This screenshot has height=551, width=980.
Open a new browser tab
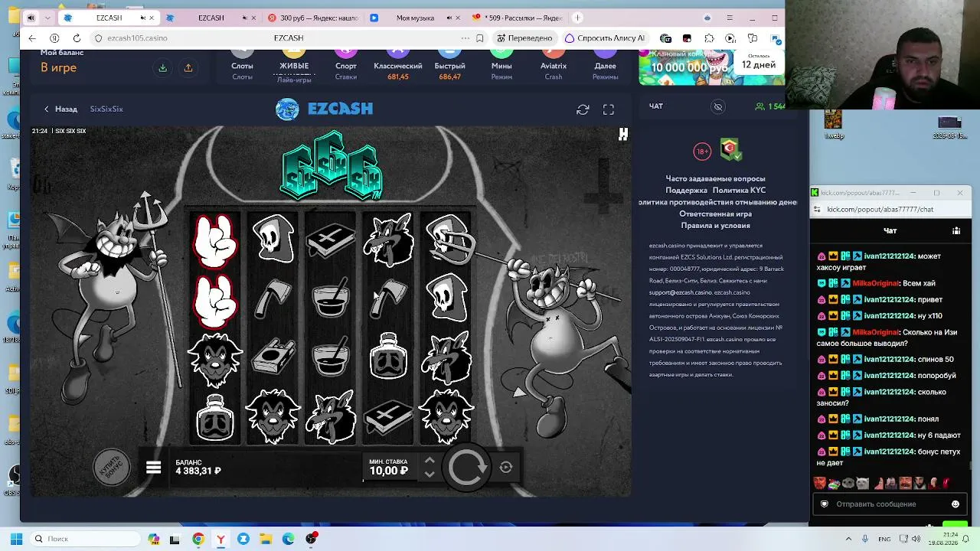point(577,18)
